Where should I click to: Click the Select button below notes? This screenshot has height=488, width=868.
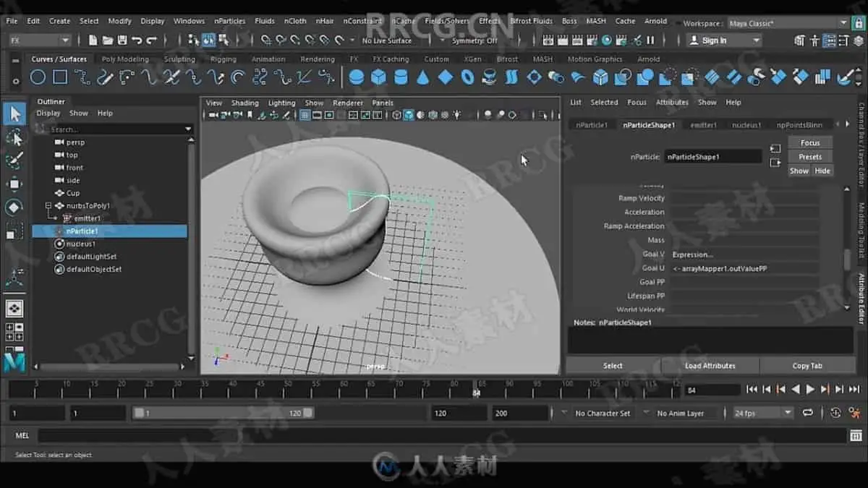(x=613, y=366)
